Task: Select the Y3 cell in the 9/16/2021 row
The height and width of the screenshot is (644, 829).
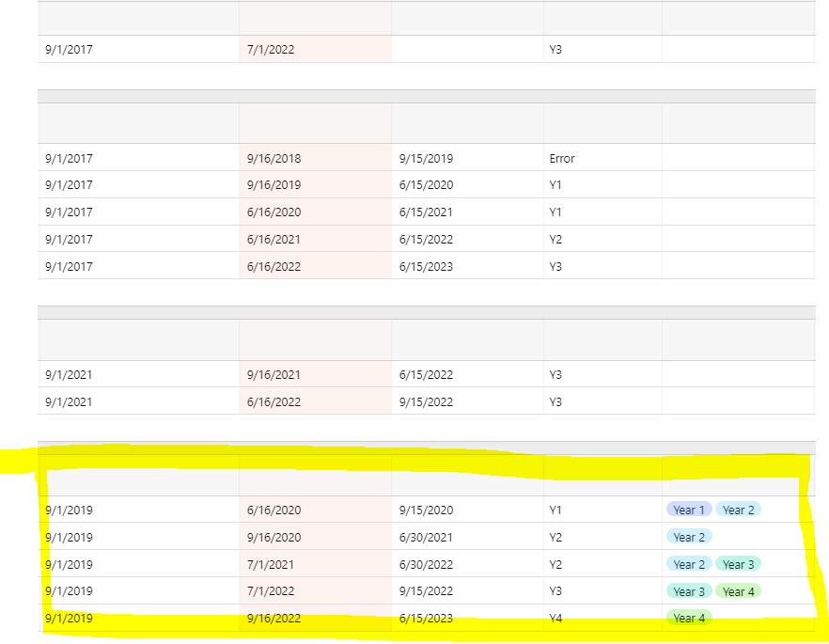Action: pyautogui.click(x=602, y=374)
